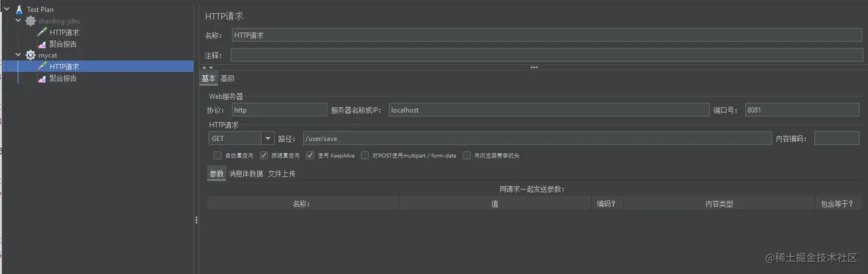Open the GET request method dropdown
The image size is (868, 274).
[268, 138]
